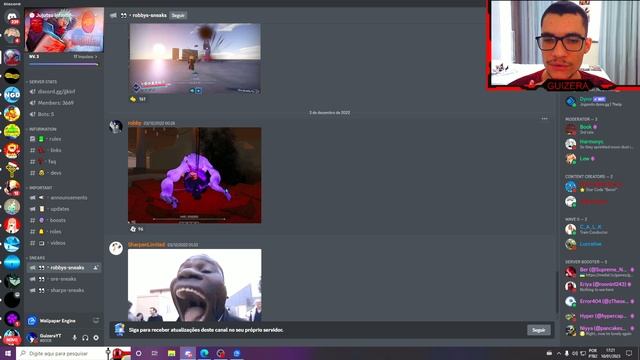Open moderator Low member profile
Viewport: 640px width, 360px height.
tap(598, 159)
